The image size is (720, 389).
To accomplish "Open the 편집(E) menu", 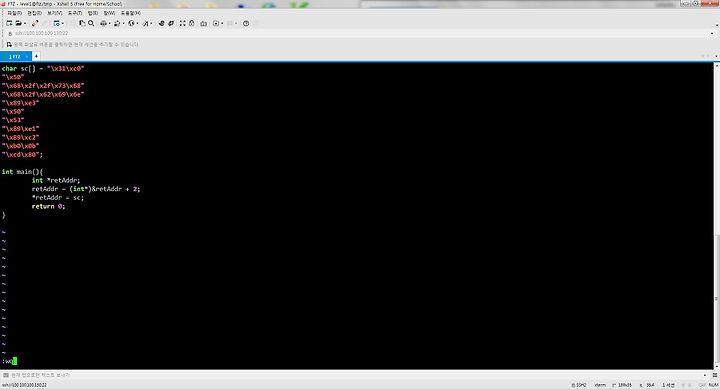I will tap(34, 13).
